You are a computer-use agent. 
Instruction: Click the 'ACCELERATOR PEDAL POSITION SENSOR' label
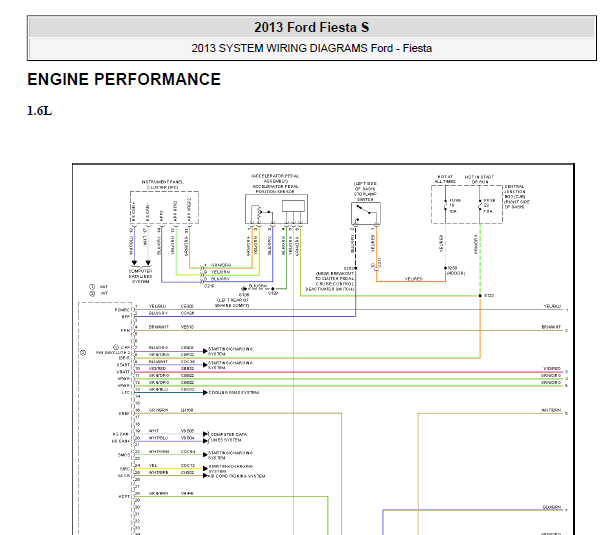(275, 189)
